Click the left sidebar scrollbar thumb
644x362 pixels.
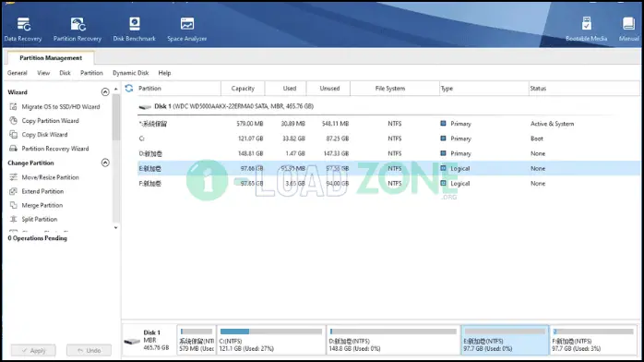116,117
